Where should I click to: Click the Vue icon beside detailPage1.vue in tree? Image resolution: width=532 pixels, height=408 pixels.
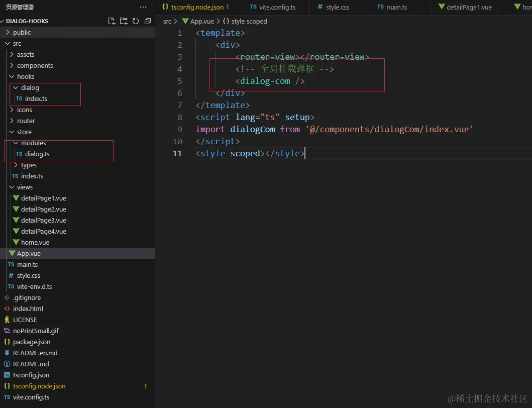[16, 198]
